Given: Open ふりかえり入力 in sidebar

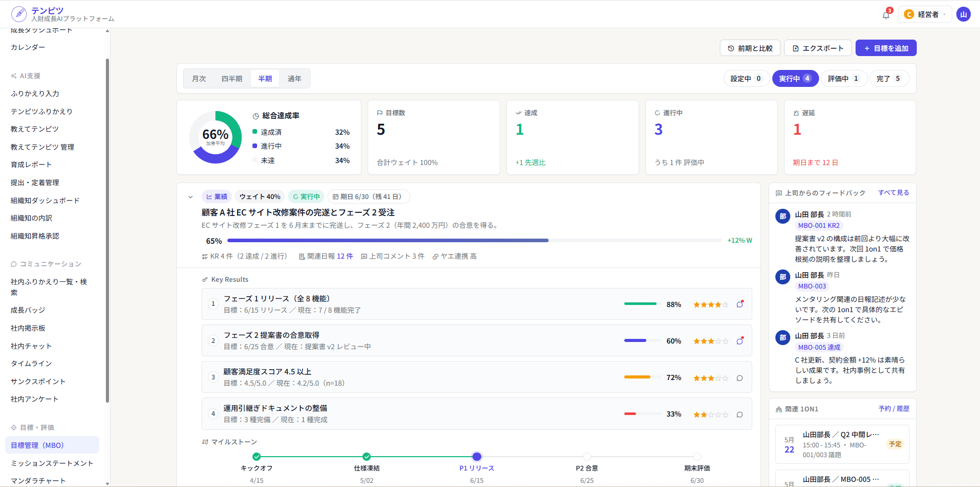Looking at the screenshot, I should (x=35, y=94).
